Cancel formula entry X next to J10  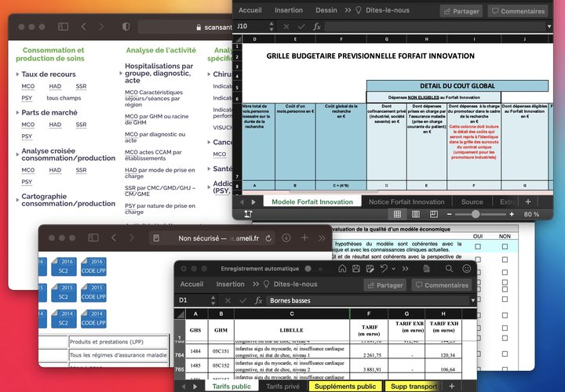tap(286, 27)
